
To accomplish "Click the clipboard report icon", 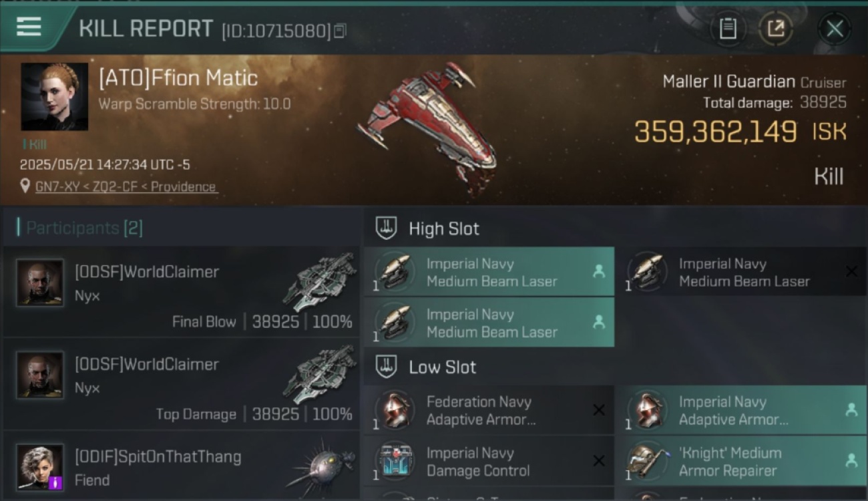I will click(x=728, y=29).
